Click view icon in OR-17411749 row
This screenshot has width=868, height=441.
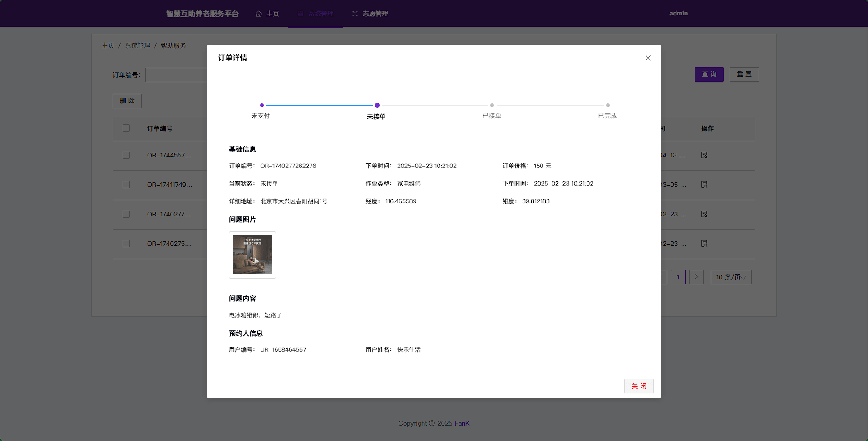pos(704,185)
